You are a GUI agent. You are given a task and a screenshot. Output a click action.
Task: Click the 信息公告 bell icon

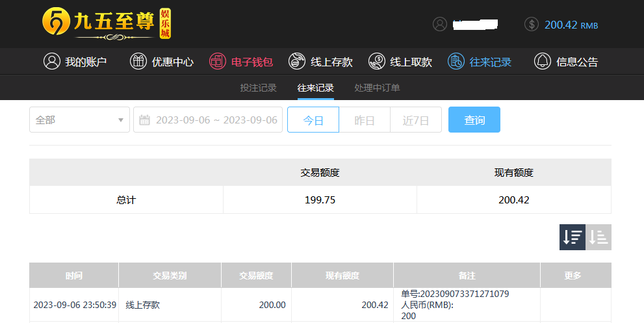click(x=543, y=61)
